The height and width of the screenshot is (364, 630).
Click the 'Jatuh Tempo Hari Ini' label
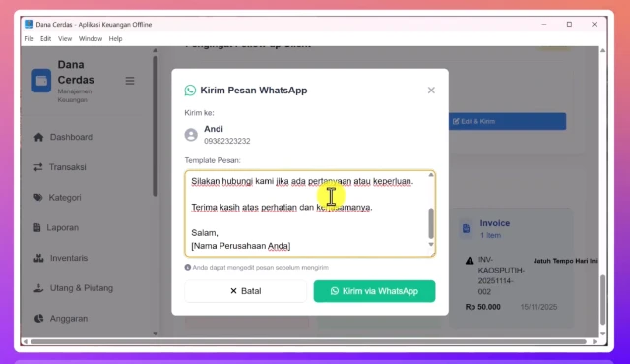[x=565, y=261]
